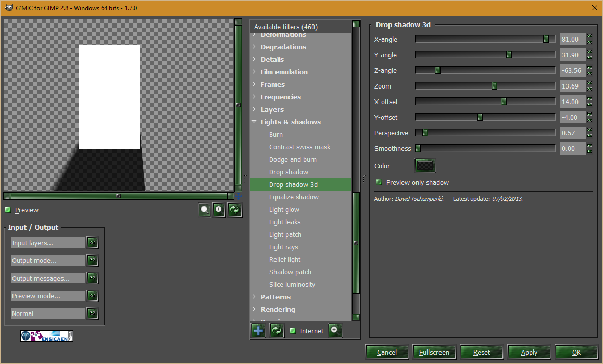Select the Slice luminosity filter
This screenshot has width=603, height=364.
pos(292,285)
